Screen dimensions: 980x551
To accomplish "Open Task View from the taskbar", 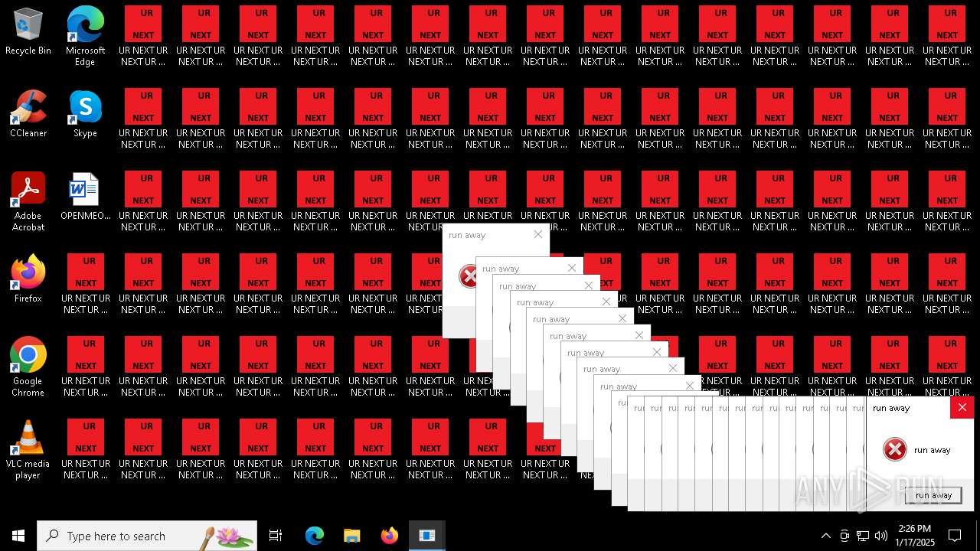I will pyautogui.click(x=276, y=536).
